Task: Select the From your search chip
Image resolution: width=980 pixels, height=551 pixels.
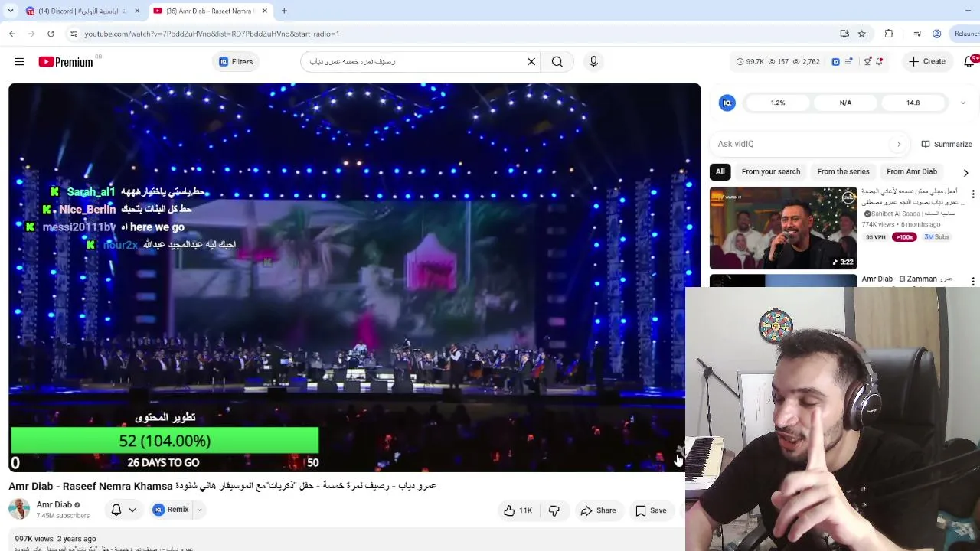Action: click(771, 171)
